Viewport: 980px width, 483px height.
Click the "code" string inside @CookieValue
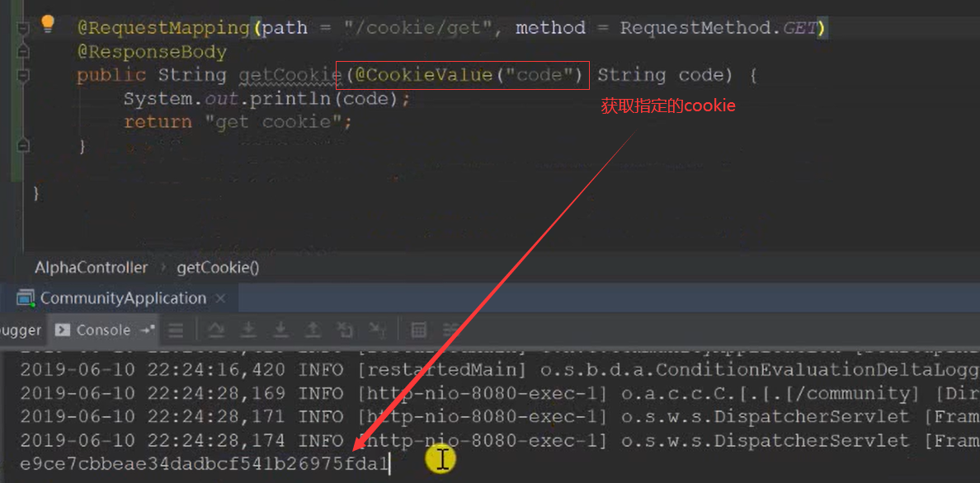point(540,75)
